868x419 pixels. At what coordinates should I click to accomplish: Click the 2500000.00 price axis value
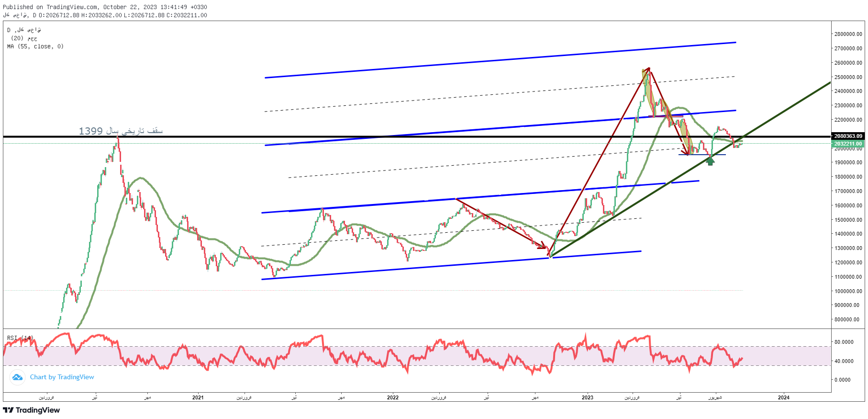[x=848, y=77]
